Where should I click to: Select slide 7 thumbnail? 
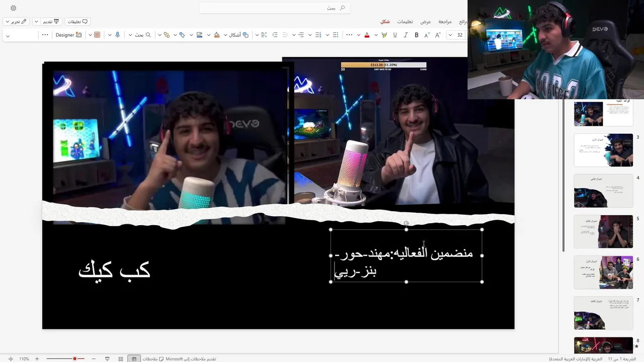603,313
